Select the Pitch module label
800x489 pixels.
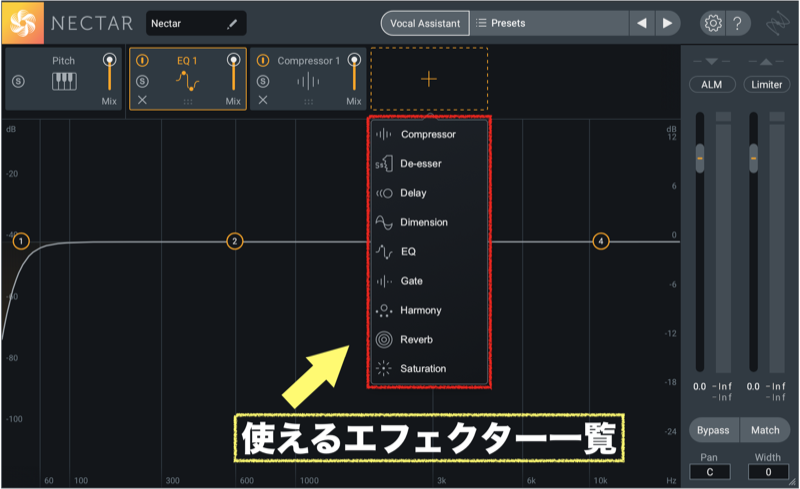tap(63, 61)
